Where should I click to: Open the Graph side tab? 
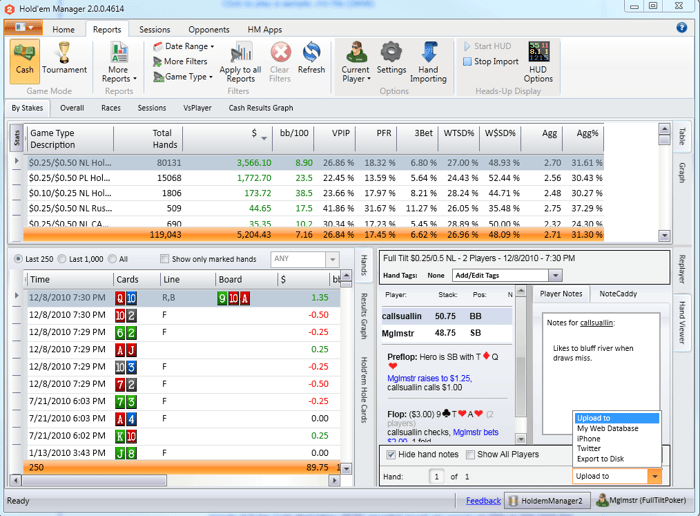coord(682,173)
